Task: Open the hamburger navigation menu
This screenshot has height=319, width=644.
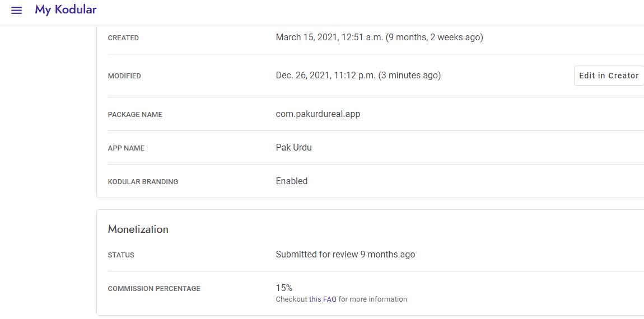Action: point(17,10)
